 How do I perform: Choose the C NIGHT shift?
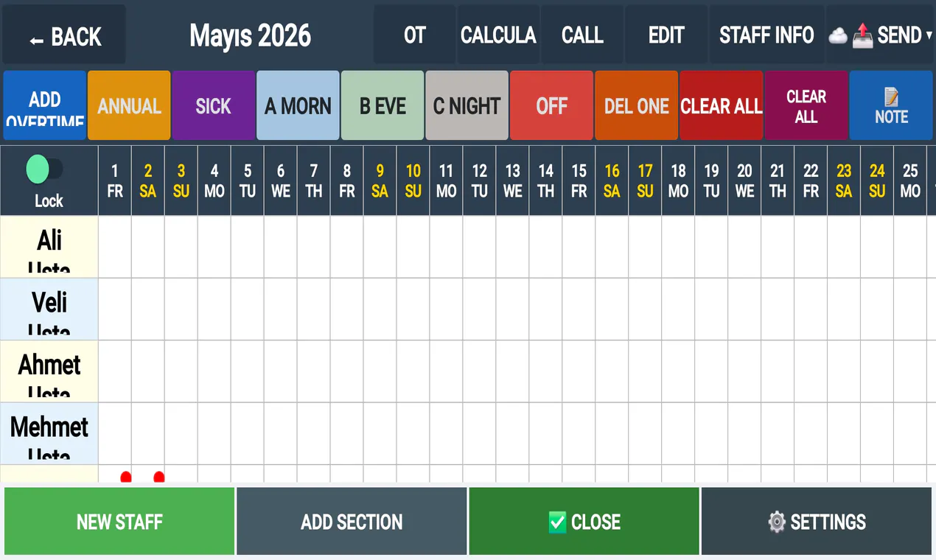coord(467,105)
